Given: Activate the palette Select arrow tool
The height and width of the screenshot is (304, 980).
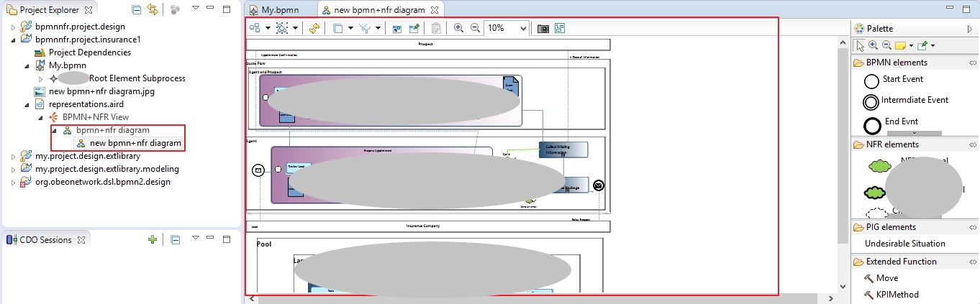Looking at the screenshot, I should click(860, 45).
